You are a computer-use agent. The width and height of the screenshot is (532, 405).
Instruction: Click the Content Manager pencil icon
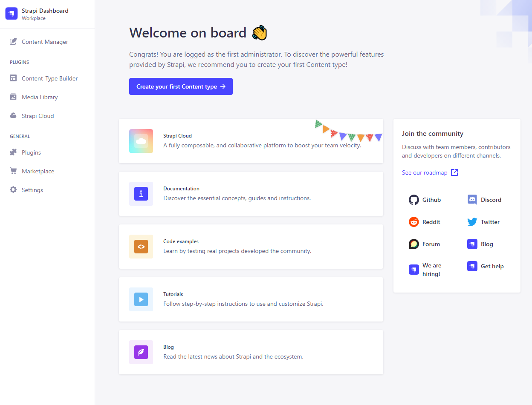click(x=13, y=42)
